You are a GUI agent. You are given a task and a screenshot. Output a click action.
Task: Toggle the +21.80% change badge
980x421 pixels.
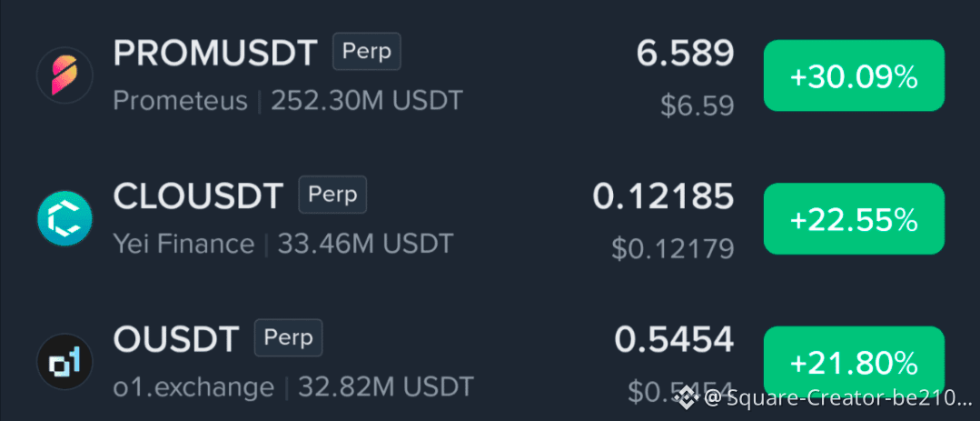click(854, 362)
